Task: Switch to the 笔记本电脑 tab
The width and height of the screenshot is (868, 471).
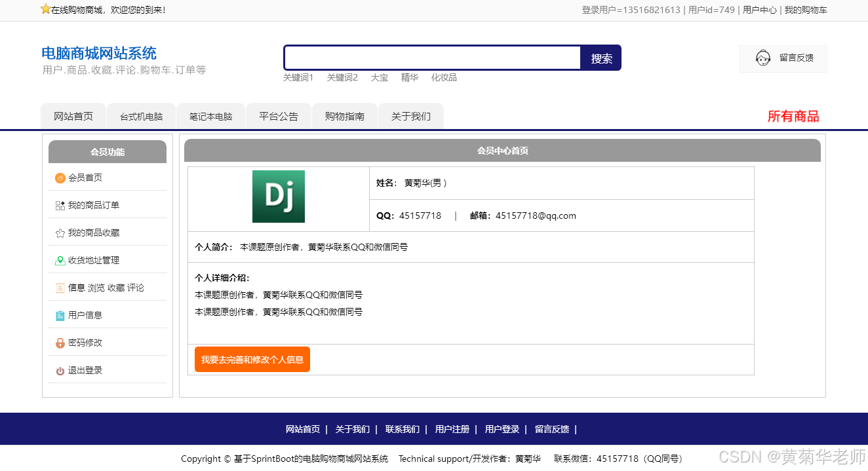Action: (x=210, y=116)
